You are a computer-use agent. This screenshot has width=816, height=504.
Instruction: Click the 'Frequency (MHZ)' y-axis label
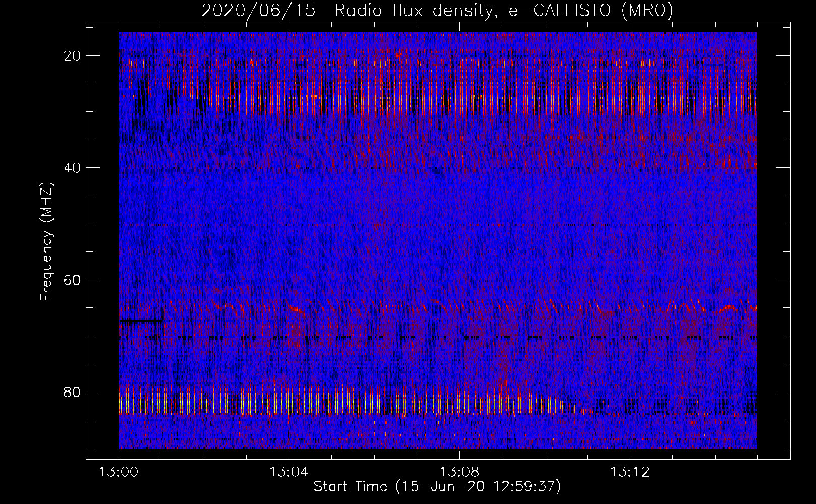[x=46, y=241]
